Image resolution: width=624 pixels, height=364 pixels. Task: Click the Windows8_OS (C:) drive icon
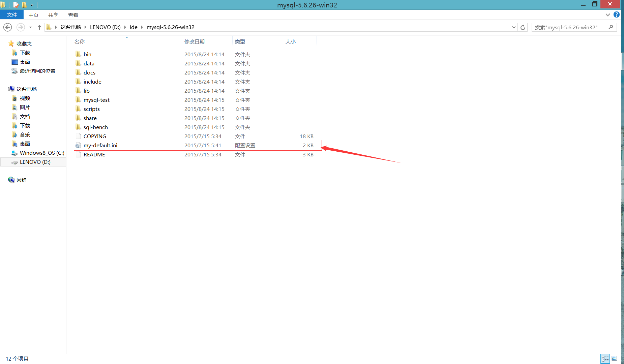pyautogui.click(x=14, y=153)
